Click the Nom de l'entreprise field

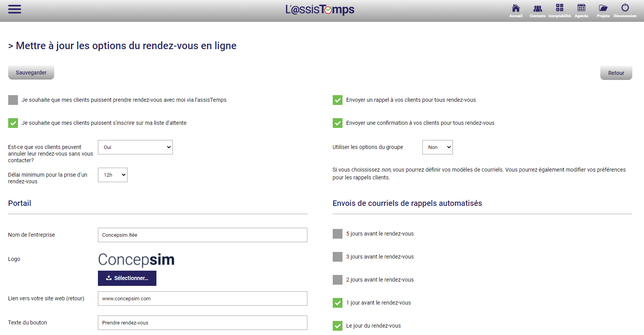click(x=202, y=235)
